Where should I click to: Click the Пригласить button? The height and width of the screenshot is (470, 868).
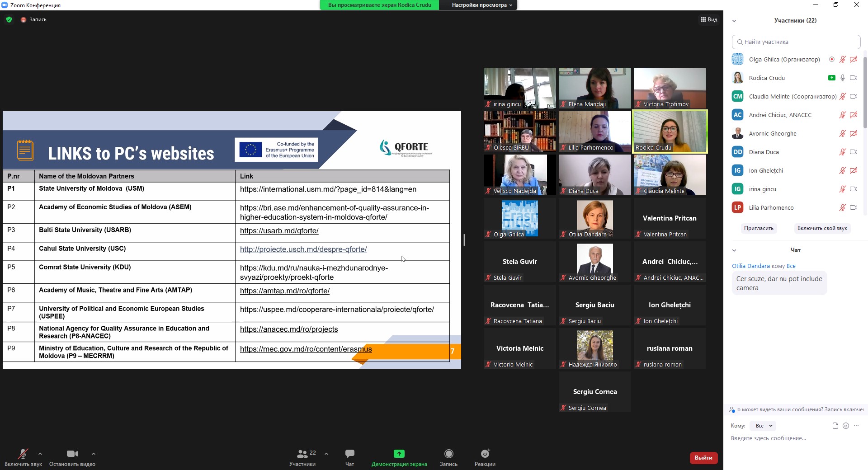[759, 228]
